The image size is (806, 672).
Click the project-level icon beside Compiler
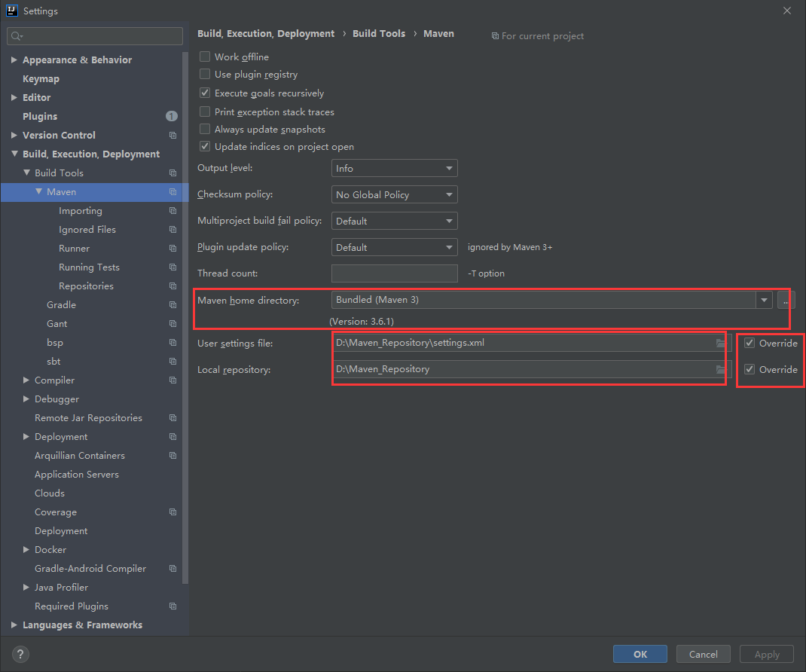point(172,380)
